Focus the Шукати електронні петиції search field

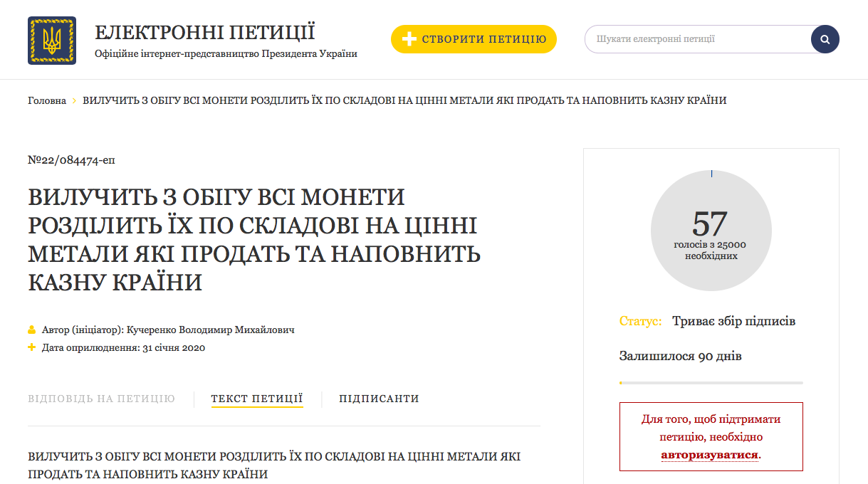pos(698,39)
